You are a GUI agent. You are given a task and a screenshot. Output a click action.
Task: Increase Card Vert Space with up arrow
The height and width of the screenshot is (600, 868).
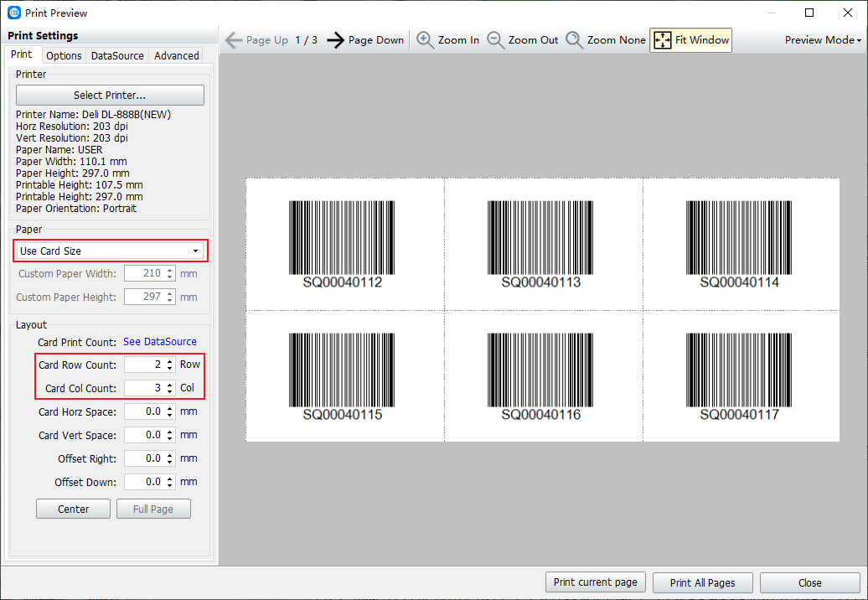point(170,432)
